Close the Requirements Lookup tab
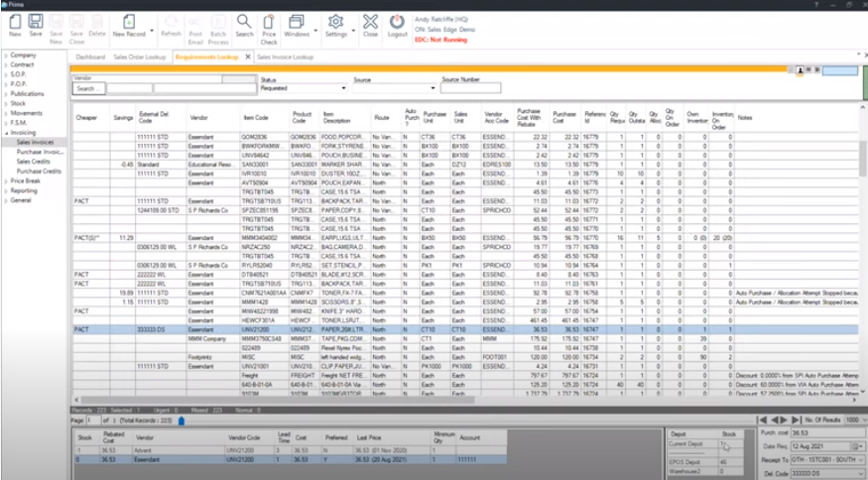 [x=248, y=57]
